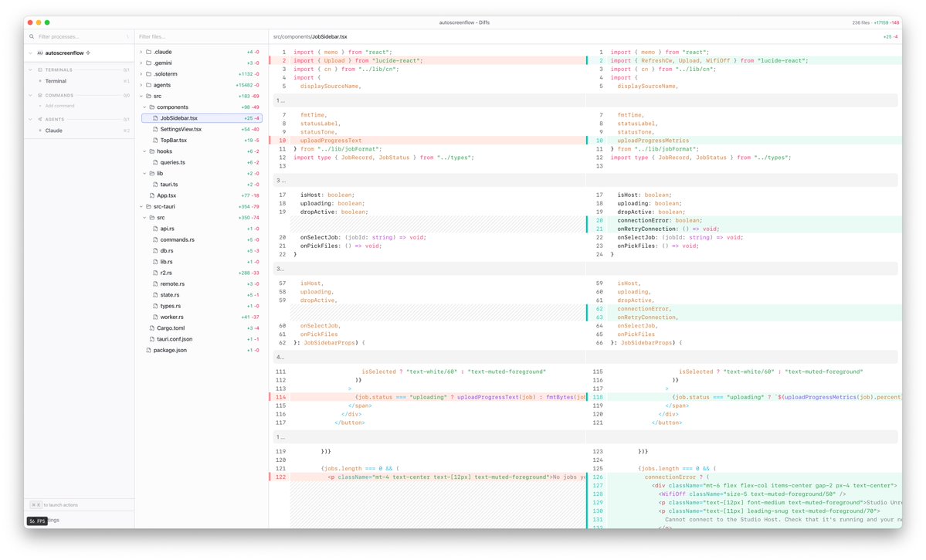The height and width of the screenshot is (560, 926).
Task: Open the Terminal process entry
Action: tap(79, 81)
